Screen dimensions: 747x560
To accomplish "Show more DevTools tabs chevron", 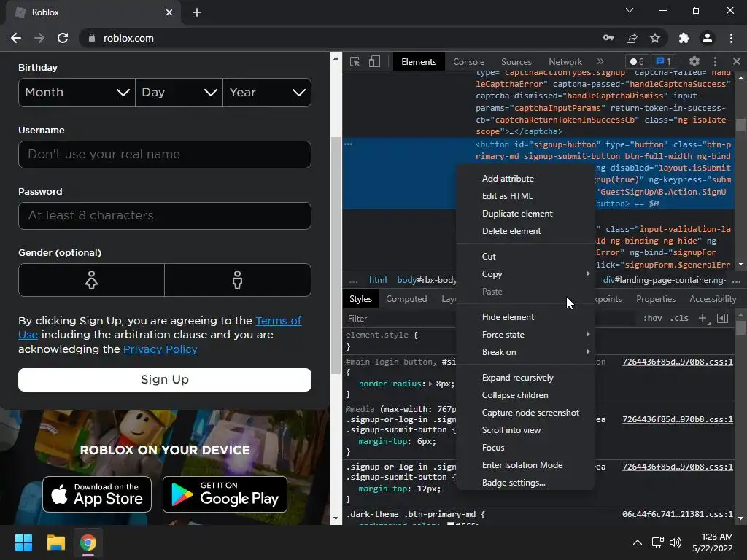I will pyautogui.click(x=600, y=61).
